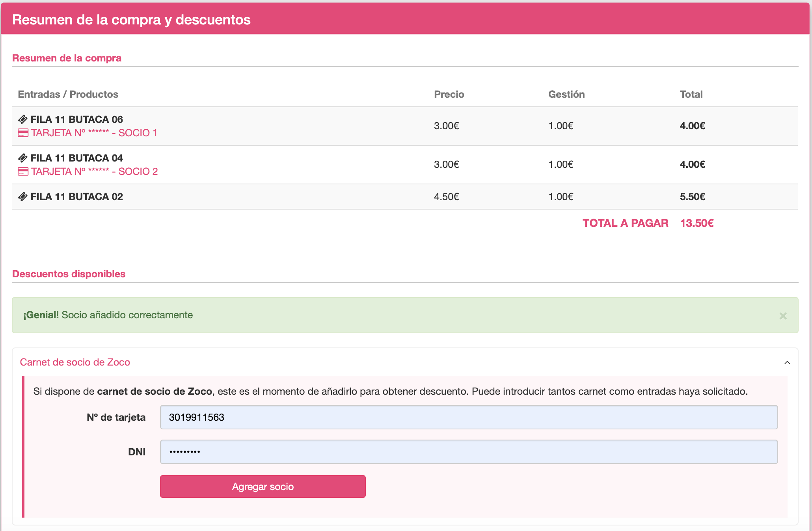
Task: Collapse the Carnet de socio chevron
Action: coord(787,362)
